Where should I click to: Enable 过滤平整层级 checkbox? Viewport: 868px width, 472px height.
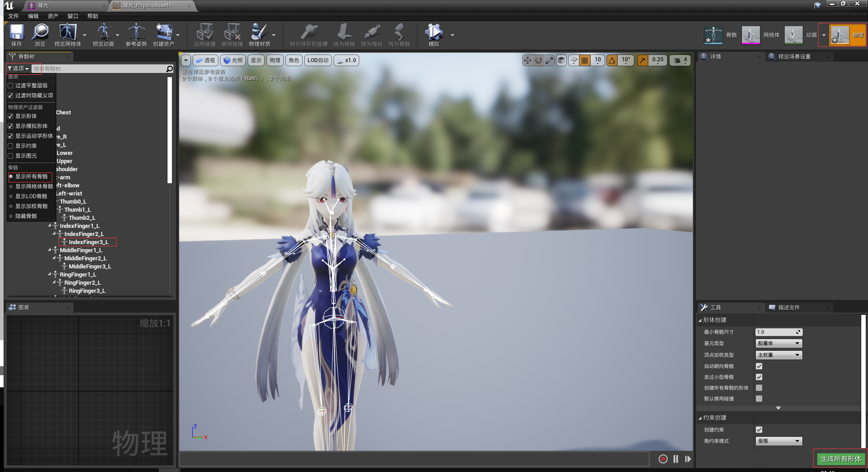pyautogui.click(x=10, y=86)
